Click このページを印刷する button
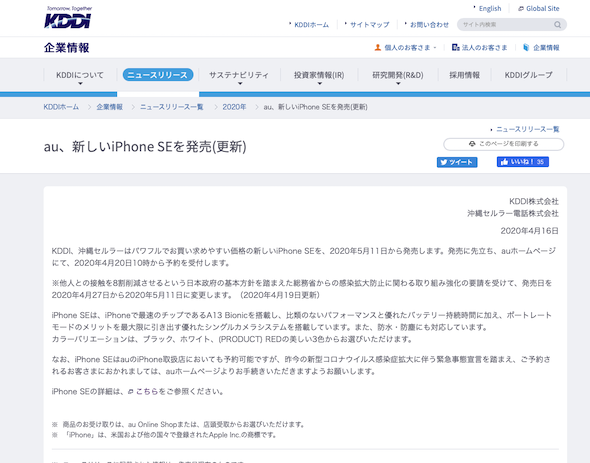 [x=503, y=144]
